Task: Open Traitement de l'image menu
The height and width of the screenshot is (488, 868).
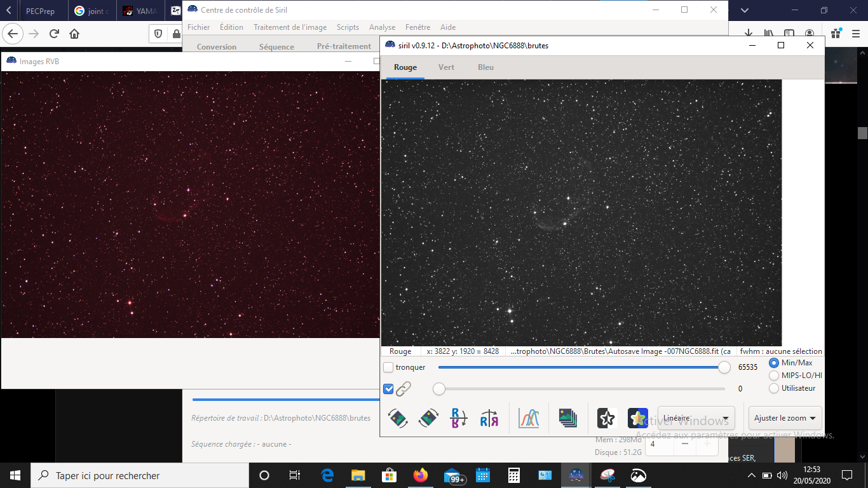Action: (290, 27)
